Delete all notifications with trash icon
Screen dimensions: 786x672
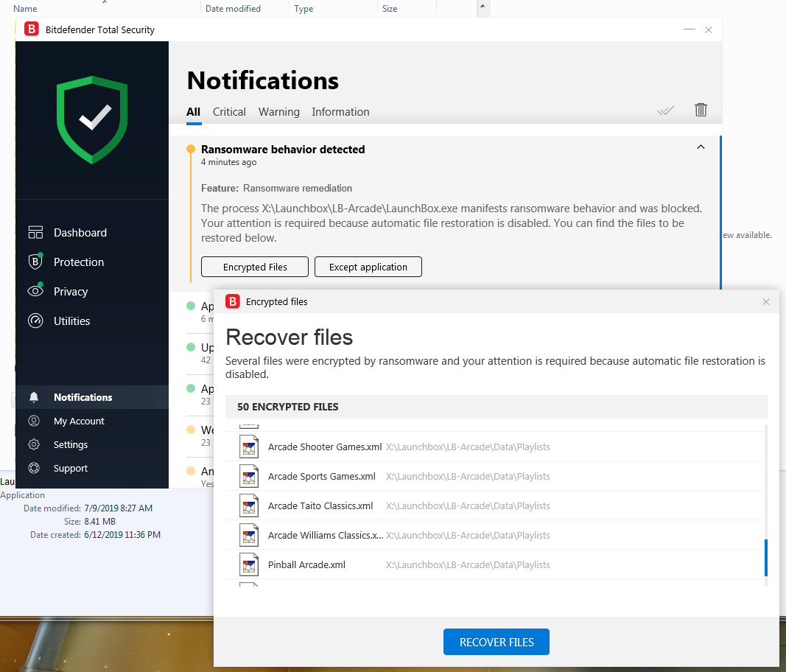[x=701, y=110]
